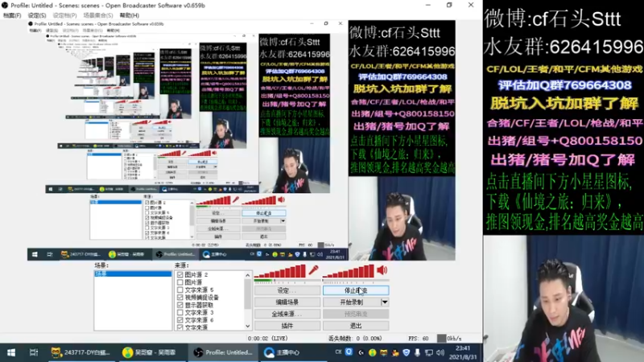
Task: Click the webcam feed of the streamer at right
Action: pyautogui.click(x=563, y=298)
